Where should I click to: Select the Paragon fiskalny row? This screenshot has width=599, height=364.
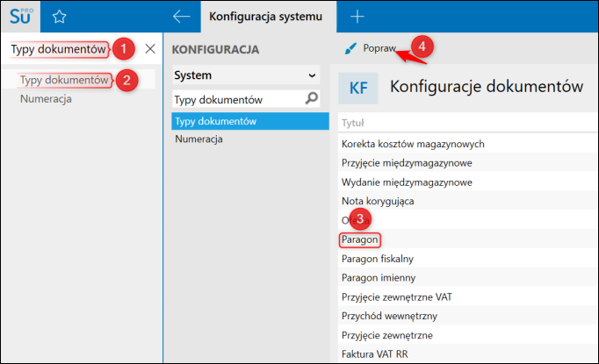(x=377, y=259)
